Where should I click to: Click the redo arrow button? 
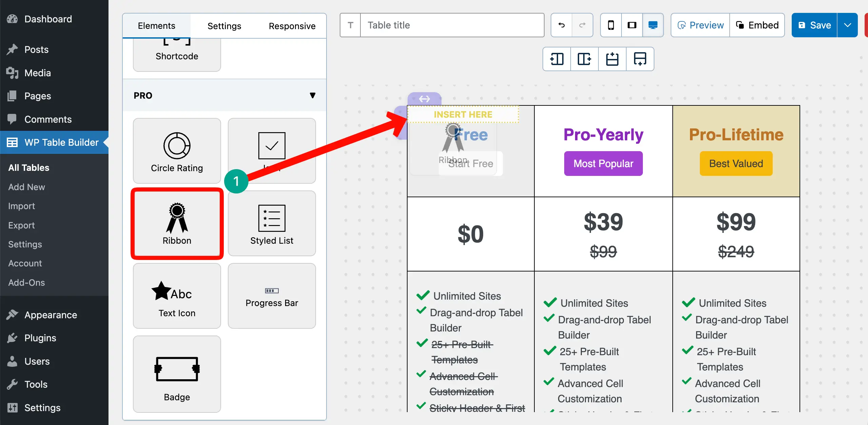point(582,25)
